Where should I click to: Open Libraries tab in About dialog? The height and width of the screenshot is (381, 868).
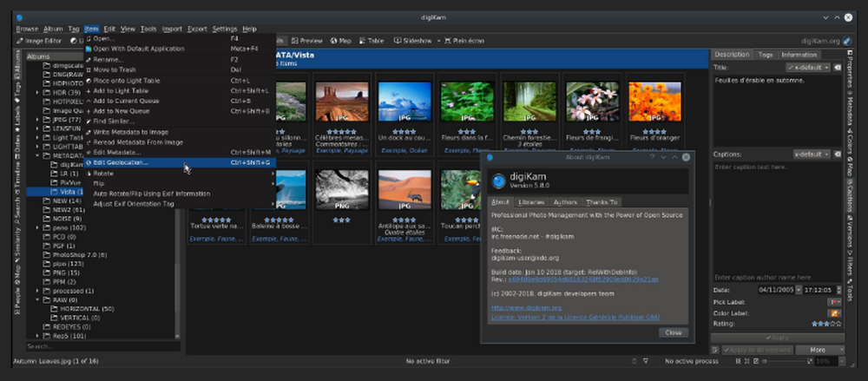coord(531,202)
